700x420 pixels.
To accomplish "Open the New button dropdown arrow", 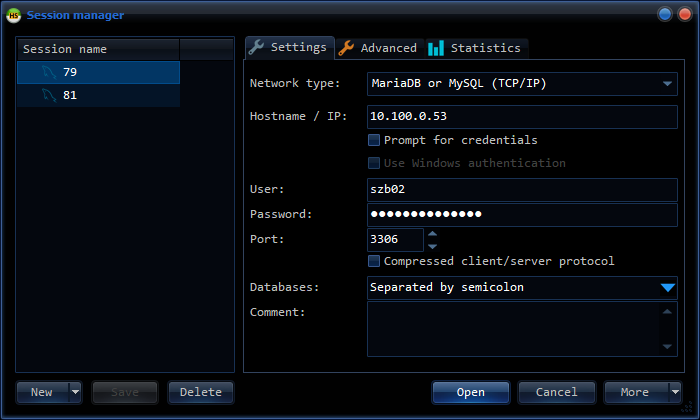I will tap(75, 392).
